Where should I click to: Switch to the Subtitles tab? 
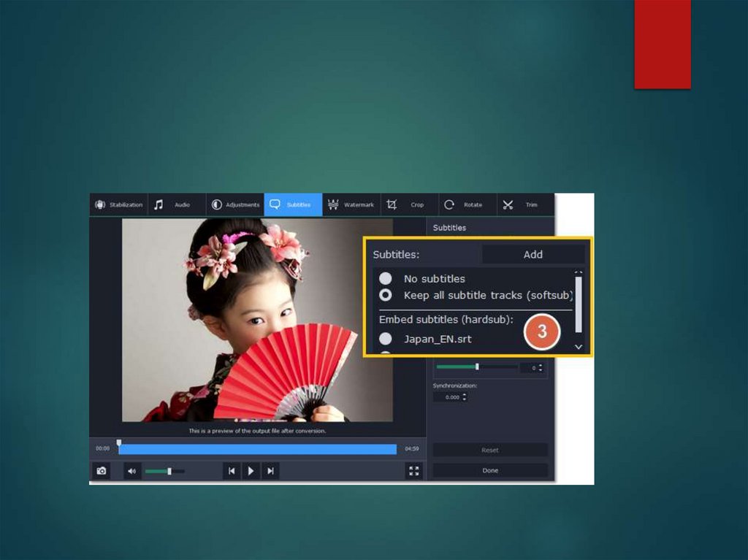pyautogui.click(x=293, y=205)
